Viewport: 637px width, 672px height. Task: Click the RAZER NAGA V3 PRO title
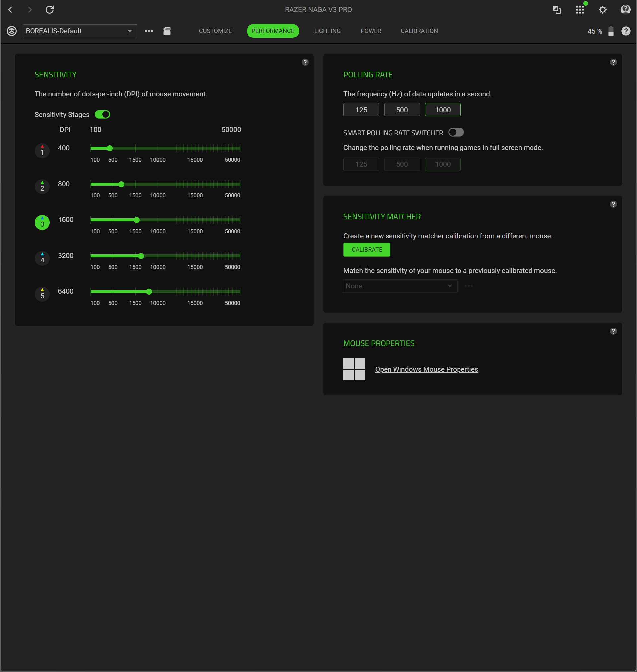coord(318,10)
